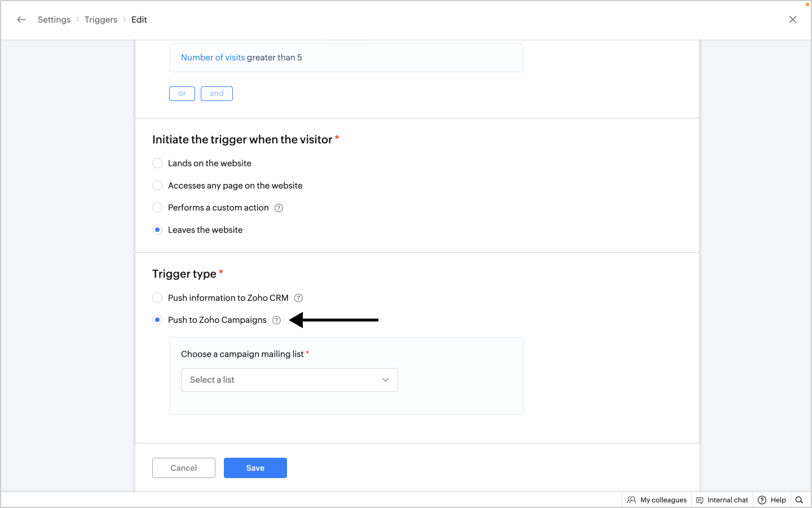This screenshot has height=508, width=812.
Task: Click the back arrow icon
Action: 21,20
